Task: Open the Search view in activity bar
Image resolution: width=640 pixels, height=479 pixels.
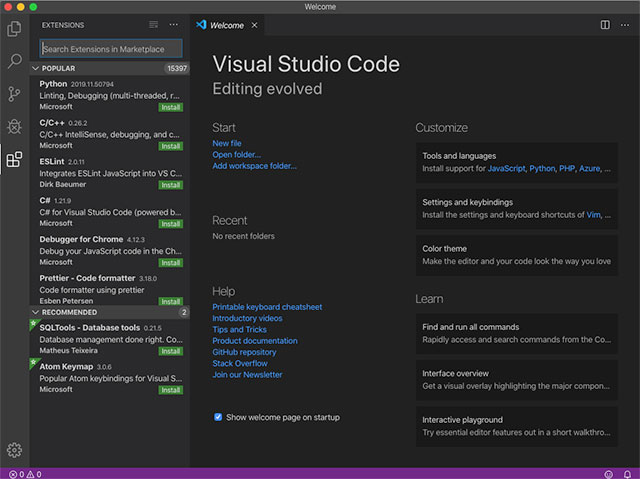Action: tap(14, 61)
